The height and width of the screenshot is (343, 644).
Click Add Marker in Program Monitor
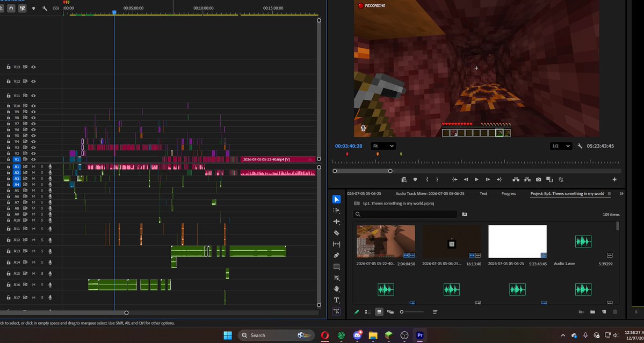[415, 179]
